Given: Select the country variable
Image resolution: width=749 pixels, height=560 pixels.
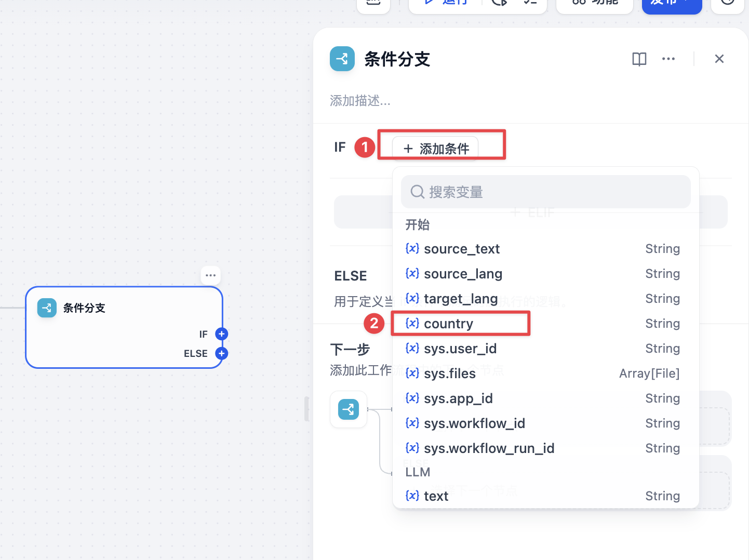Looking at the screenshot, I should [543, 324].
